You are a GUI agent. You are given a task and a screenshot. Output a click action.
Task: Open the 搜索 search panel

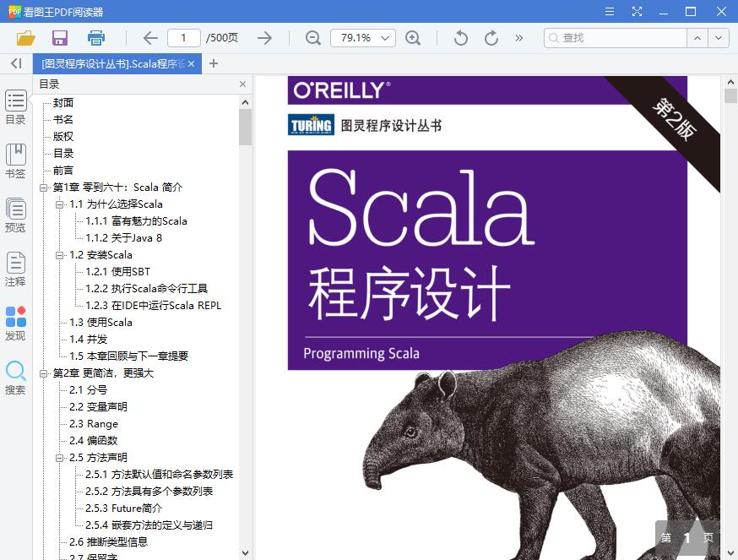tap(15, 378)
